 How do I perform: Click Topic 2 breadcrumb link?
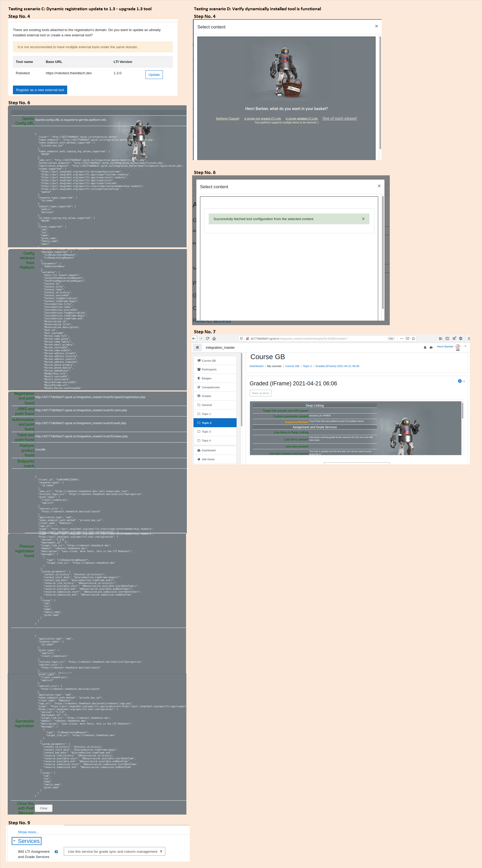tap(307, 366)
